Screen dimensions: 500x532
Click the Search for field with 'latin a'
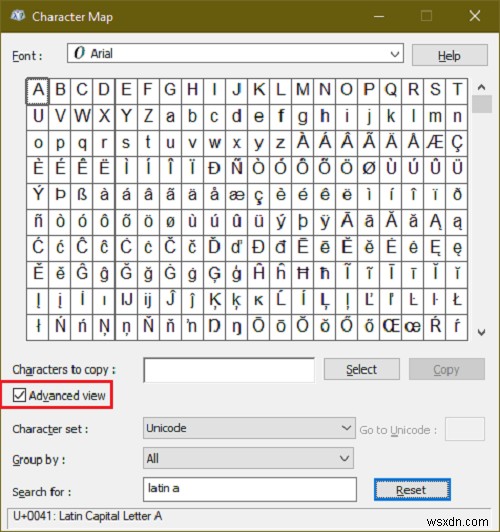tap(250, 489)
